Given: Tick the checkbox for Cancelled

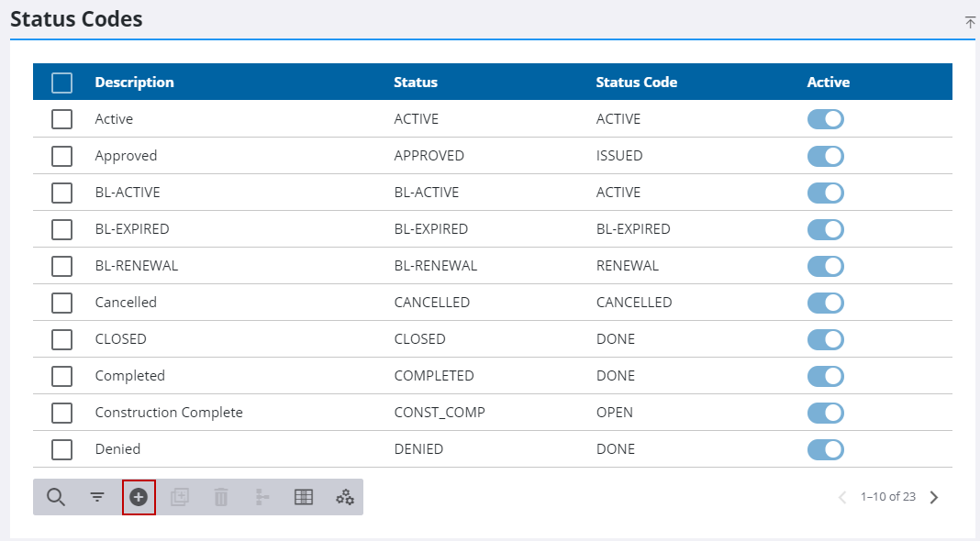Looking at the screenshot, I should pyautogui.click(x=61, y=303).
